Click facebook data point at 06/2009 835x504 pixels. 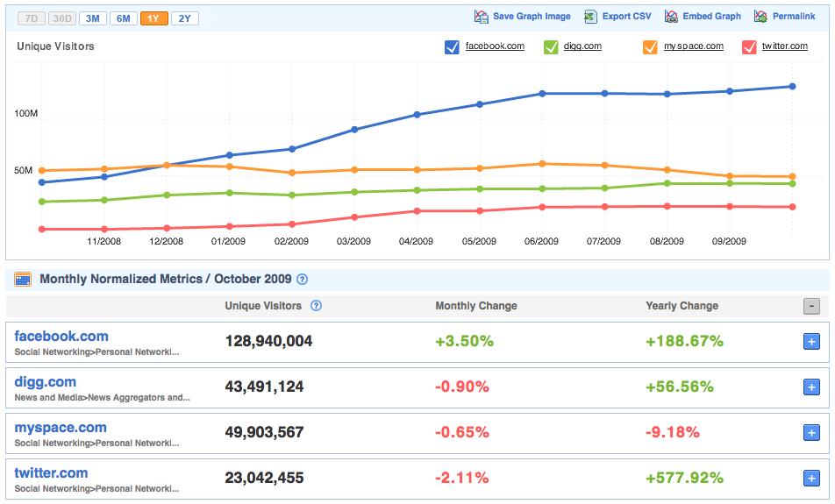coord(542,93)
